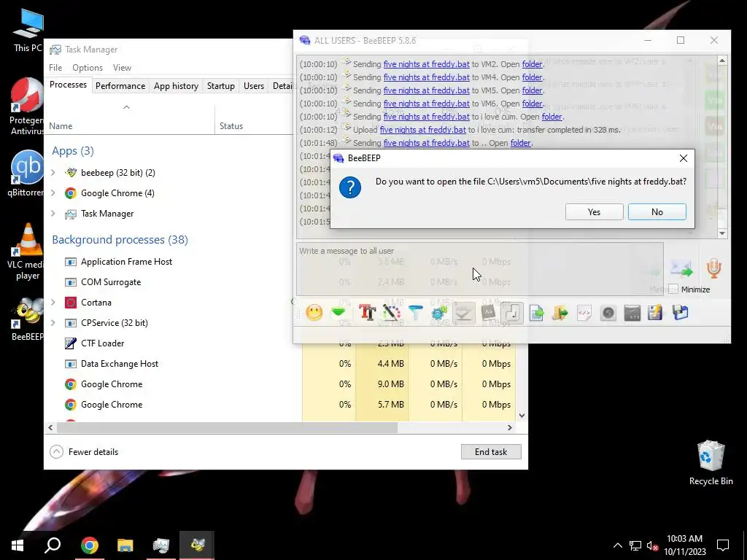
Task: Switch to the Performance tab
Action: (x=120, y=86)
